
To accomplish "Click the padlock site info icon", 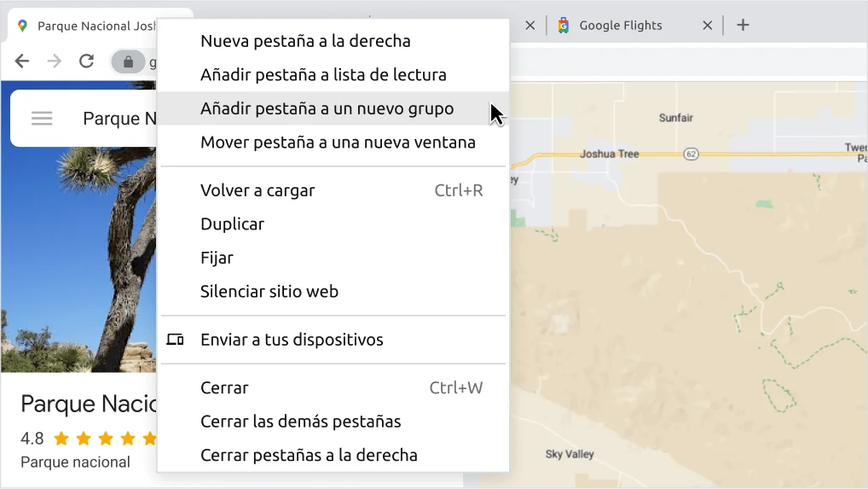I will (x=129, y=61).
